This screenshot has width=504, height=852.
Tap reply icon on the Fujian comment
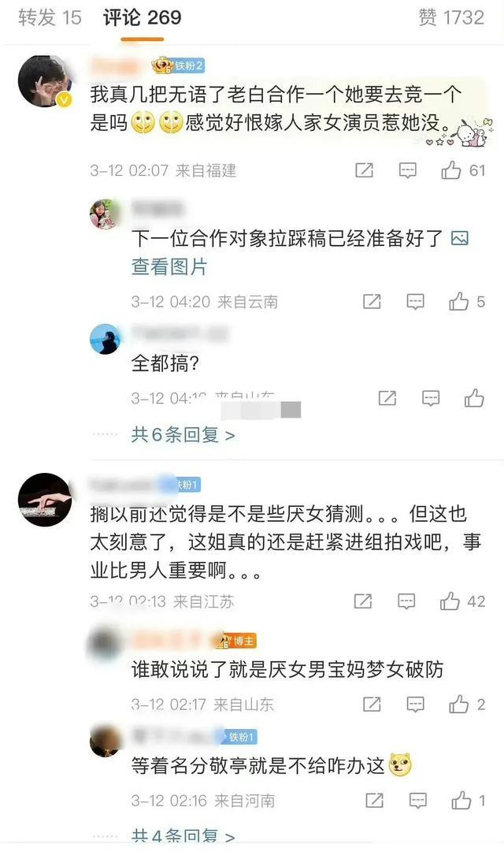[407, 170]
